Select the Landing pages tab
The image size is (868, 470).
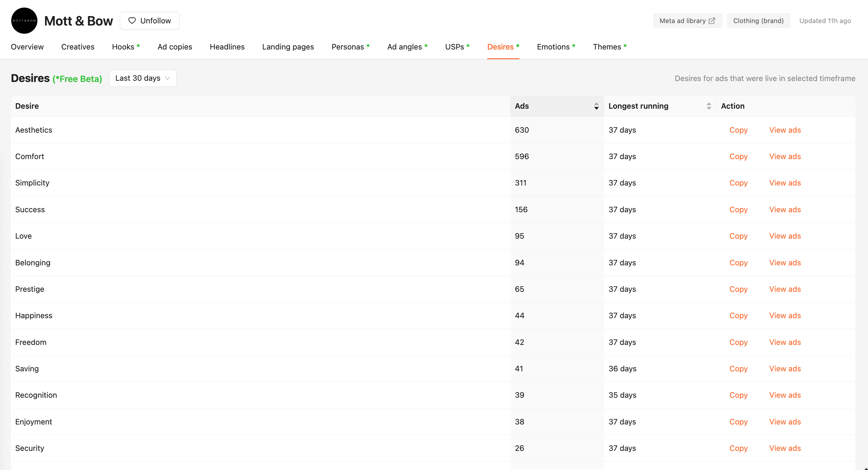point(288,47)
